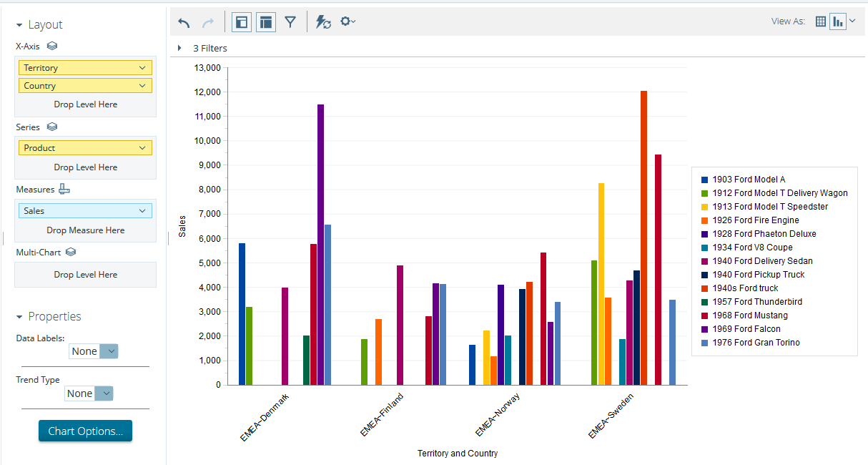Image resolution: width=868 pixels, height=465 pixels.
Task: Open the Filter funnel icon
Action: pyautogui.click(x=290, y=22)
